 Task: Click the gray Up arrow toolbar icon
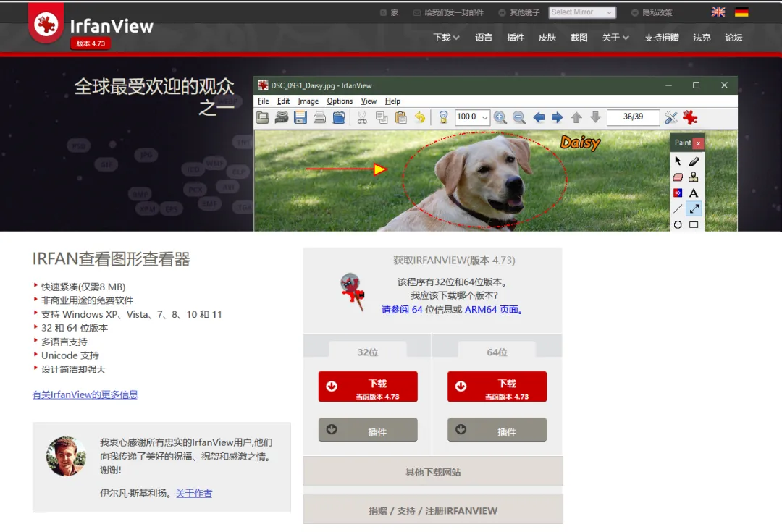click(576, 118)
